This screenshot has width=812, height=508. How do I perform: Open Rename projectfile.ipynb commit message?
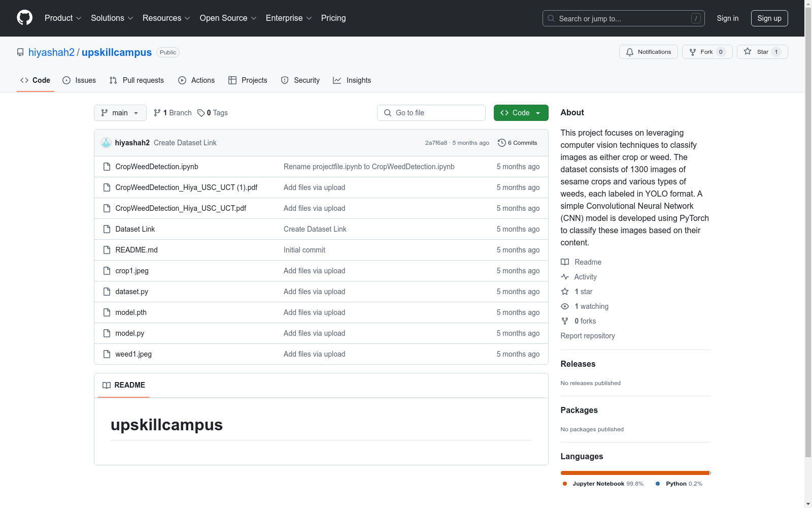(369, 167)
